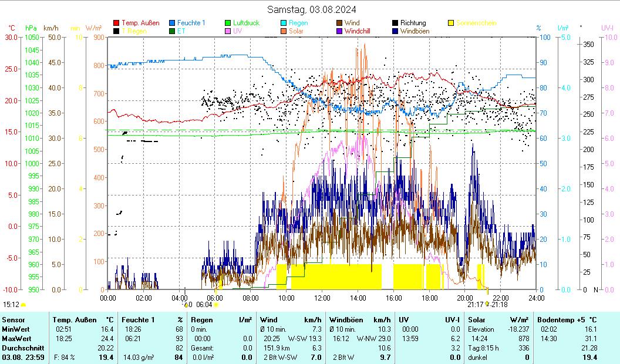Click the red Temp. Außen legend swatch
The height and width of the screenshot is (364, 620).
click(116, 23)
